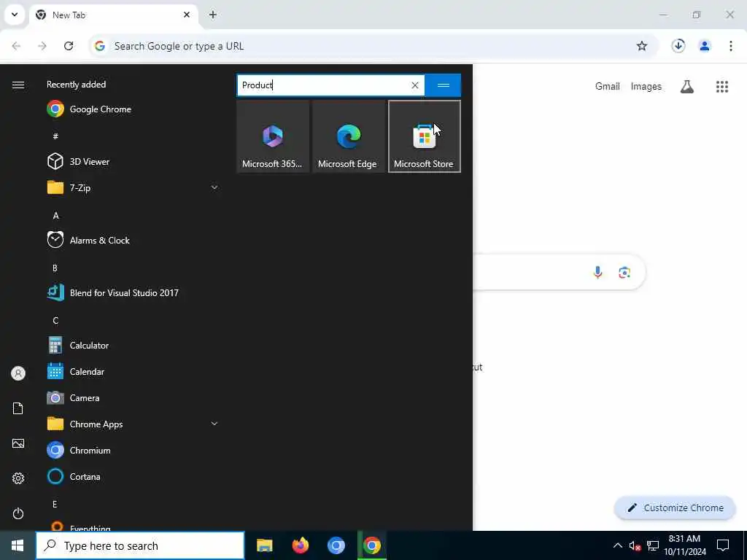The height and width of the screenshot is (560, 747).
Task: Open user account icon in Start
Action: (18, 373)
